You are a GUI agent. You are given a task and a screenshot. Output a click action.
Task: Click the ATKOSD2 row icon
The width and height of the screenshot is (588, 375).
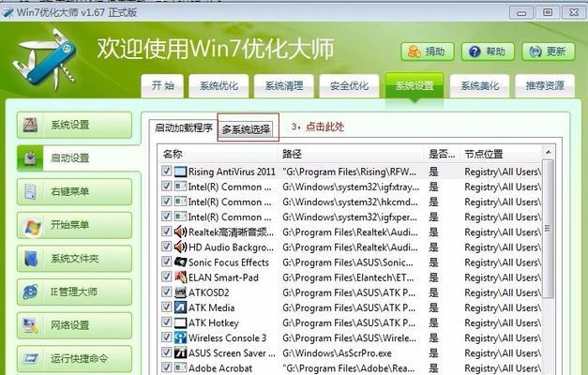[180, 292]
